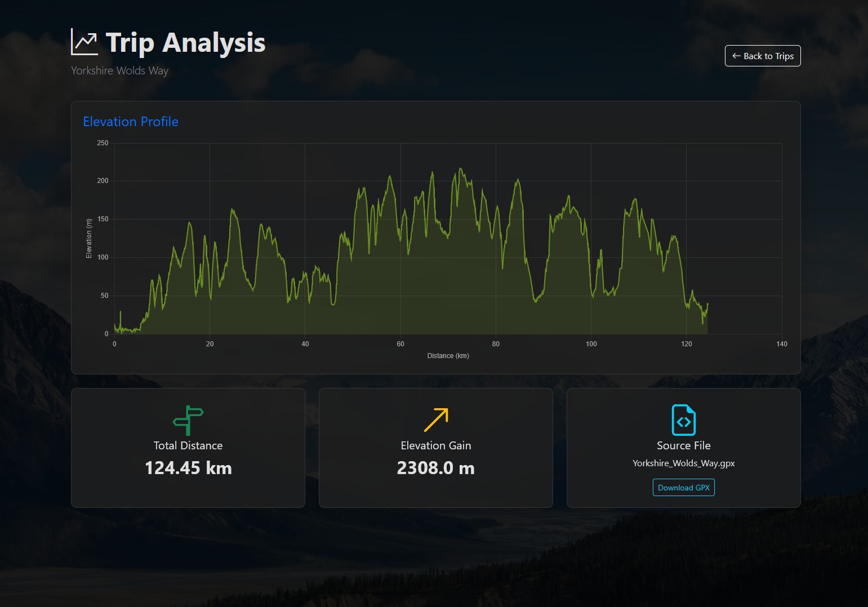Click the left arrow inside Back to Trips
Screen dimensions: 868x607
click(x=736, y=56)
